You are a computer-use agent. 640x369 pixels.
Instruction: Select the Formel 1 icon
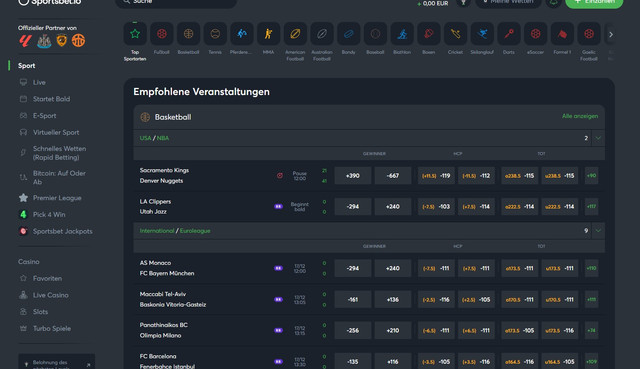point(562,34)
